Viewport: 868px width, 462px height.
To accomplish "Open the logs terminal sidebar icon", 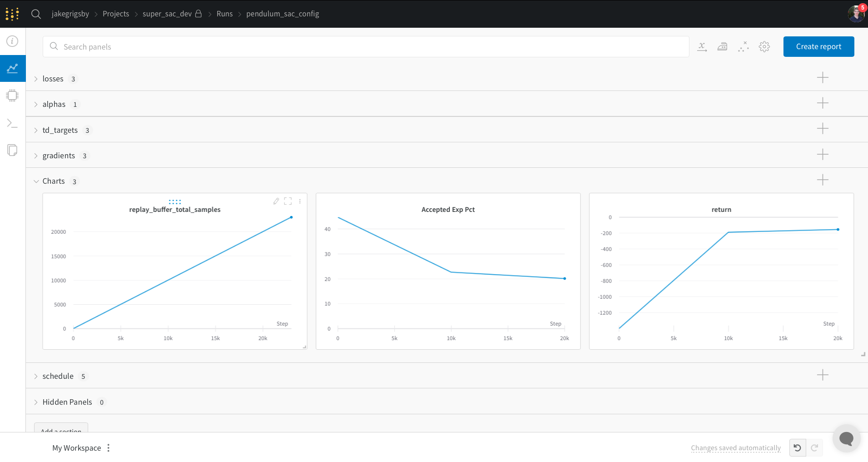I will [12, 123].
